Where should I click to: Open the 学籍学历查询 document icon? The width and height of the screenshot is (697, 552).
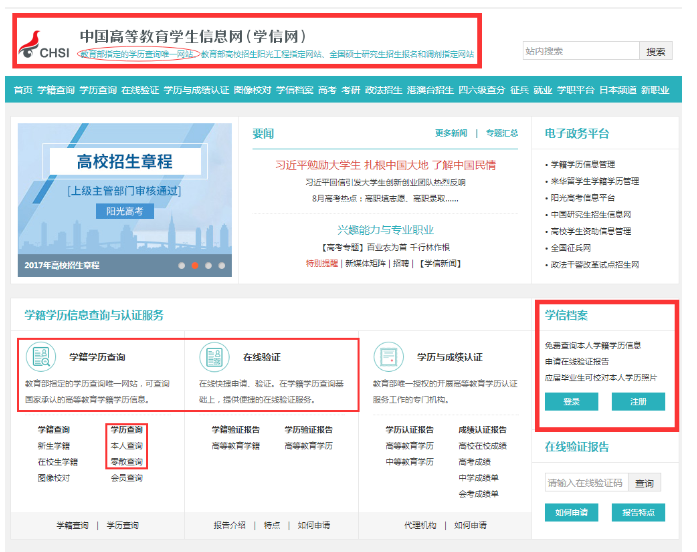(x=41, y=356)
